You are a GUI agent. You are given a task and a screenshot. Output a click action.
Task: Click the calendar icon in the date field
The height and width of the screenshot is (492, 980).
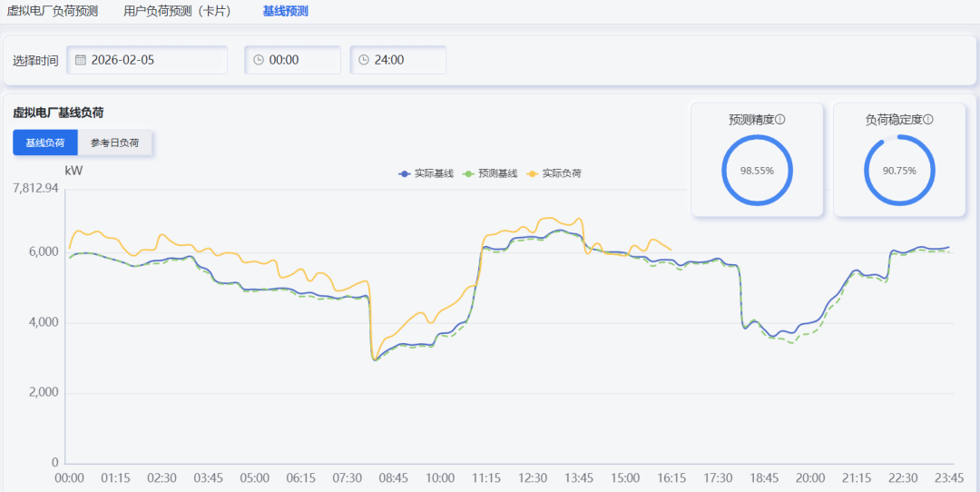click(x=81, y=60)
